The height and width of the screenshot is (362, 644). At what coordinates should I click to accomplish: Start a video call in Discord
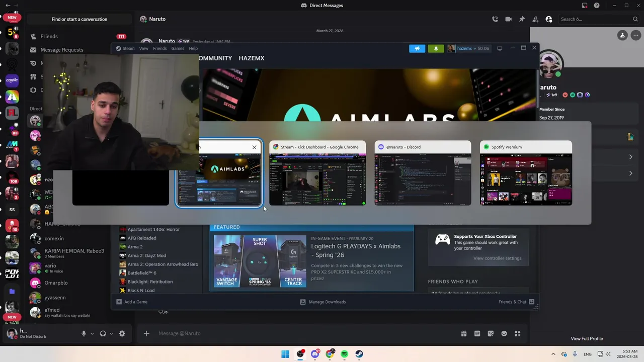pyautogui.click(x=508, y=19)
